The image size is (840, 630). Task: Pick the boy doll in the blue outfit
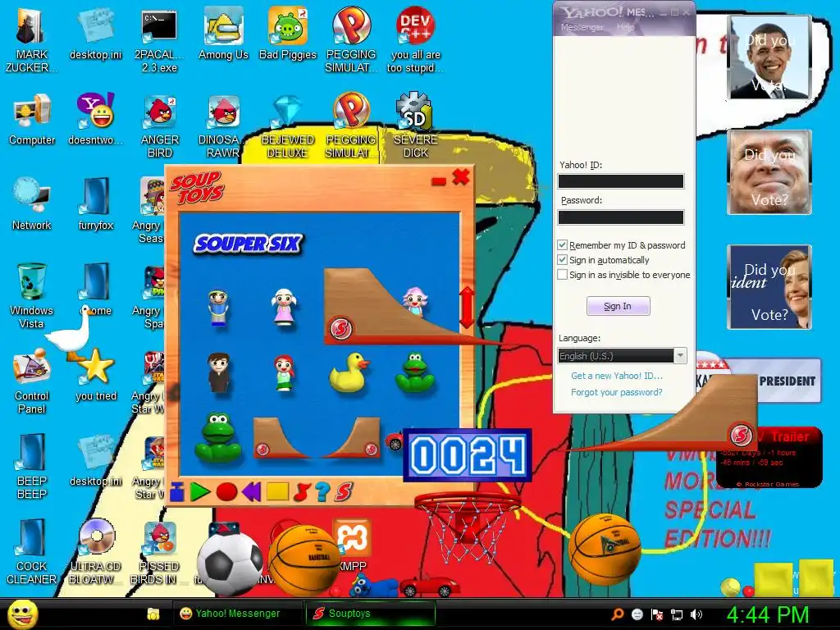pos(218,308)
